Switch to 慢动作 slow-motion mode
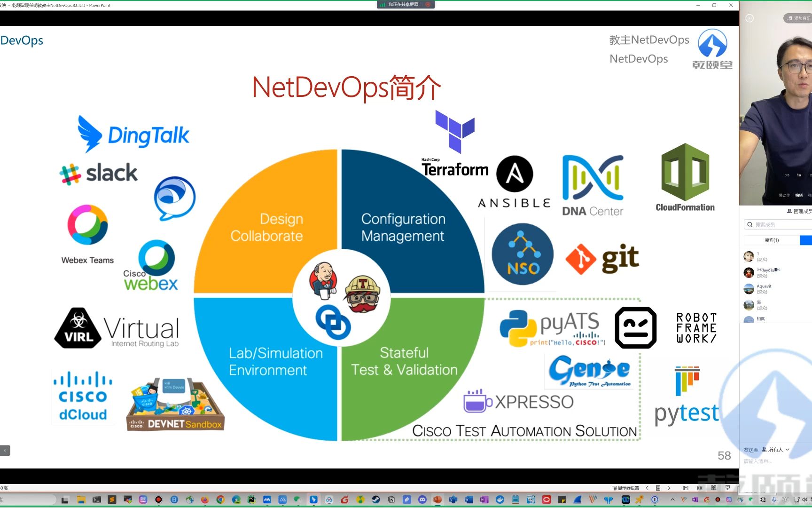The width and height of the screenshot is (812, 508). (784, 195)
